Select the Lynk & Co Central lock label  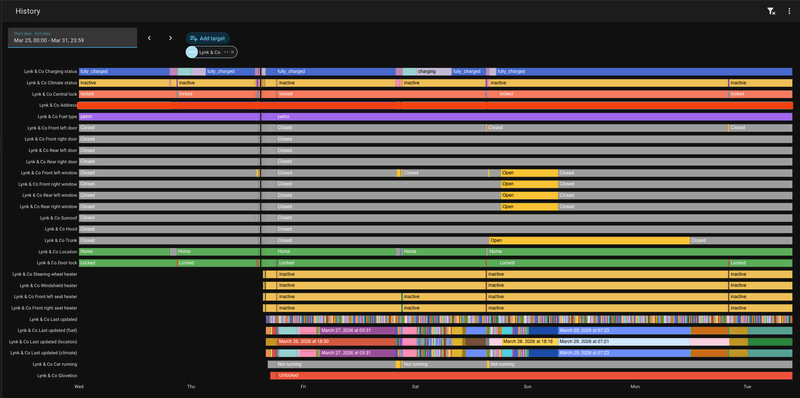(55, 94)
